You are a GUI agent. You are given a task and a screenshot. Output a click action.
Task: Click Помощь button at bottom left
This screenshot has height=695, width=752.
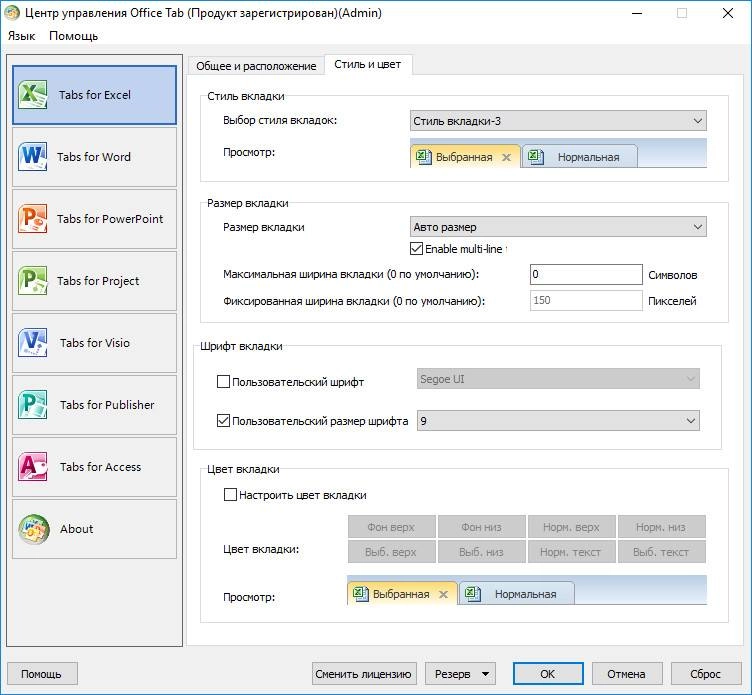[42, 674]
